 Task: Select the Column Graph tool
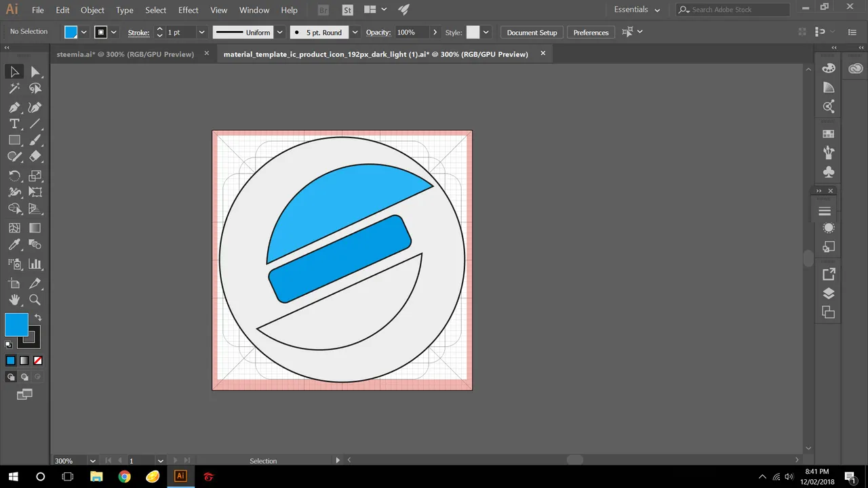click(x=35, y=264)
